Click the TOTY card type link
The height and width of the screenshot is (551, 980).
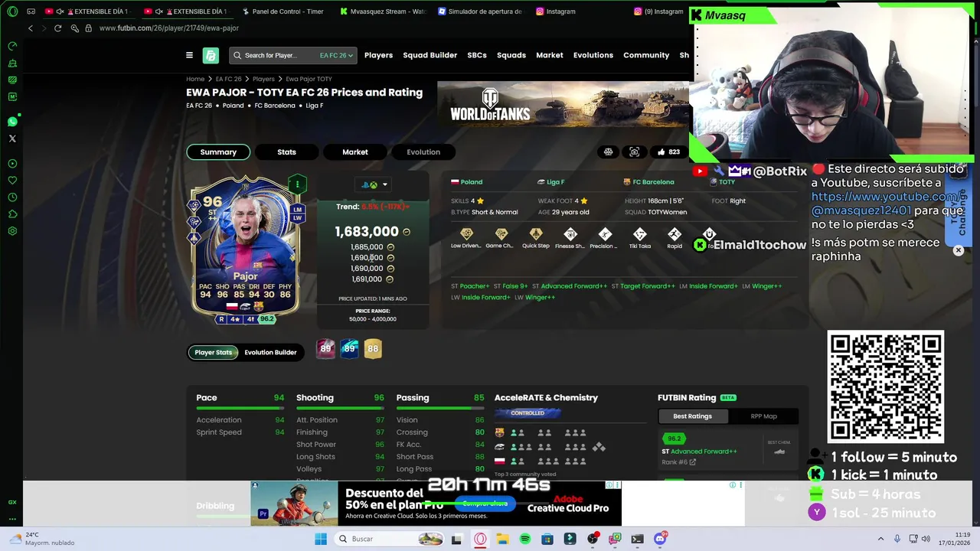click(727, 182)
